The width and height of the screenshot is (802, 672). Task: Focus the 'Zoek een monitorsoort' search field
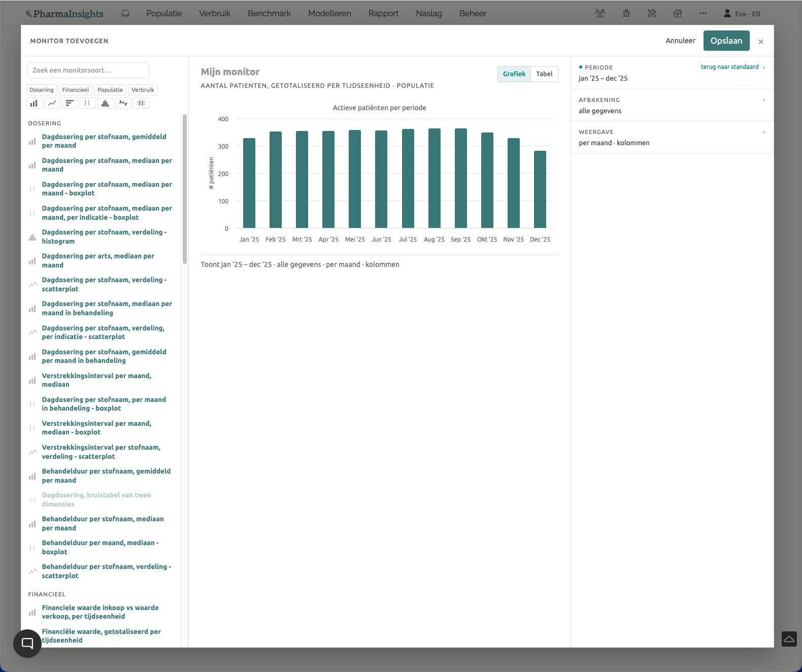pyautogui.click(x=88, y=70)
